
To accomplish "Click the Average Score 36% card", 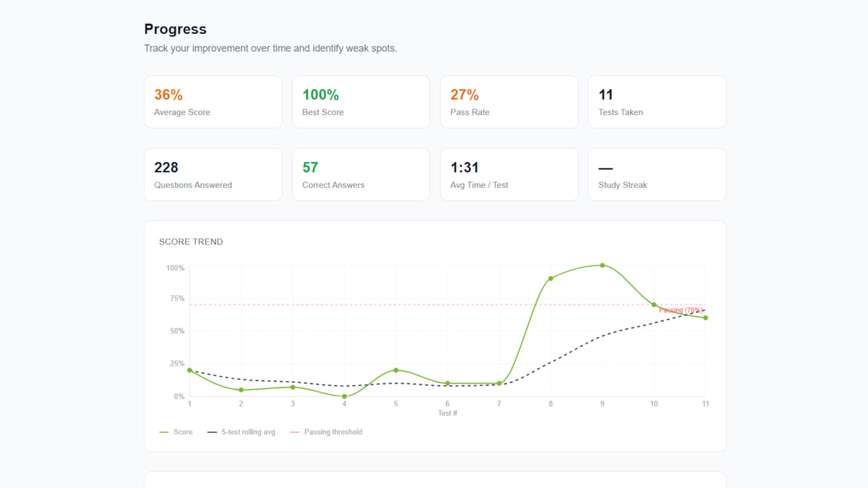I will 213,102.
